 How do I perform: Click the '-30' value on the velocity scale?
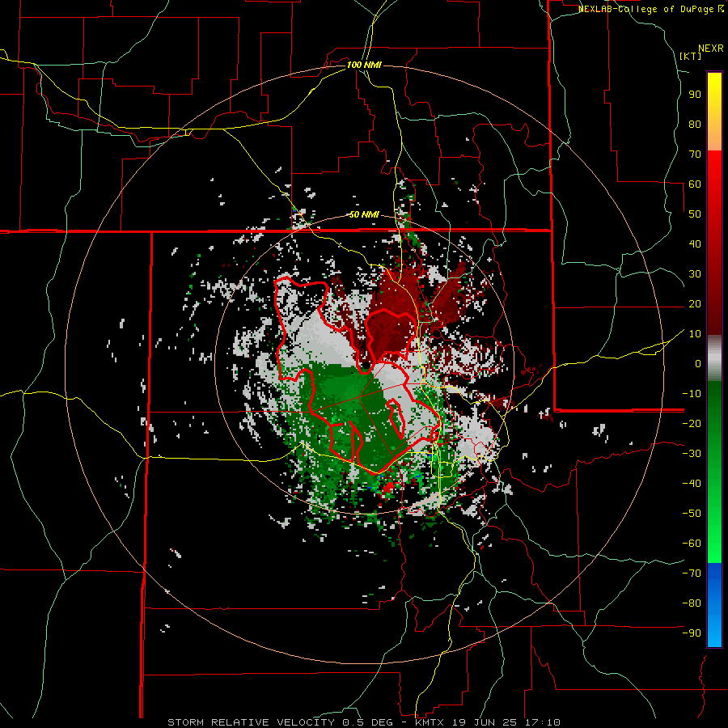(x=692, y=454)
